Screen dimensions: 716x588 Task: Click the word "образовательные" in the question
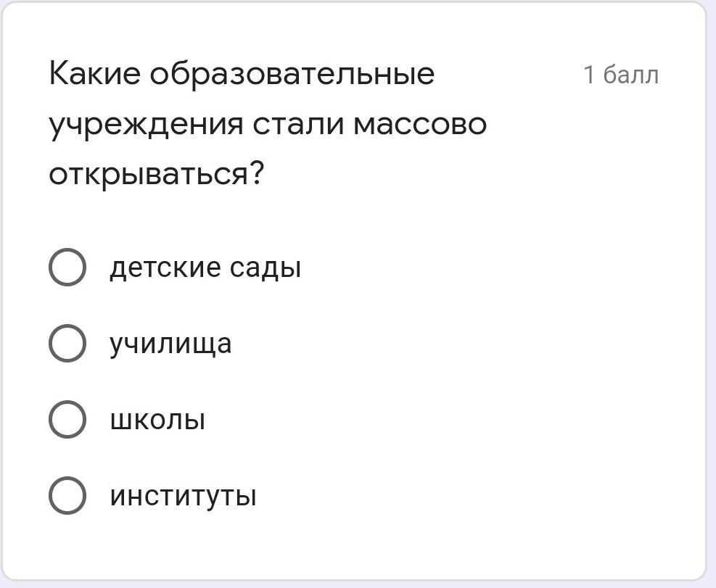(x=292, y=74)
